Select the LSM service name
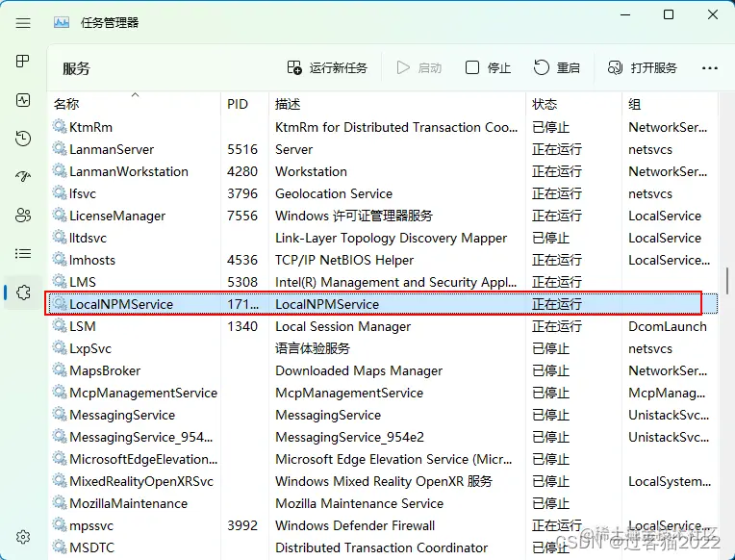Screen dimensions: 735x560 click(x=83, y=326)
